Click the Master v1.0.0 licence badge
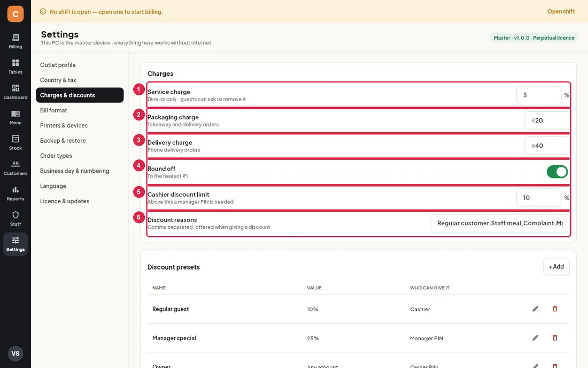Screen dimensions: 588x368 click(x=534, y=37)
